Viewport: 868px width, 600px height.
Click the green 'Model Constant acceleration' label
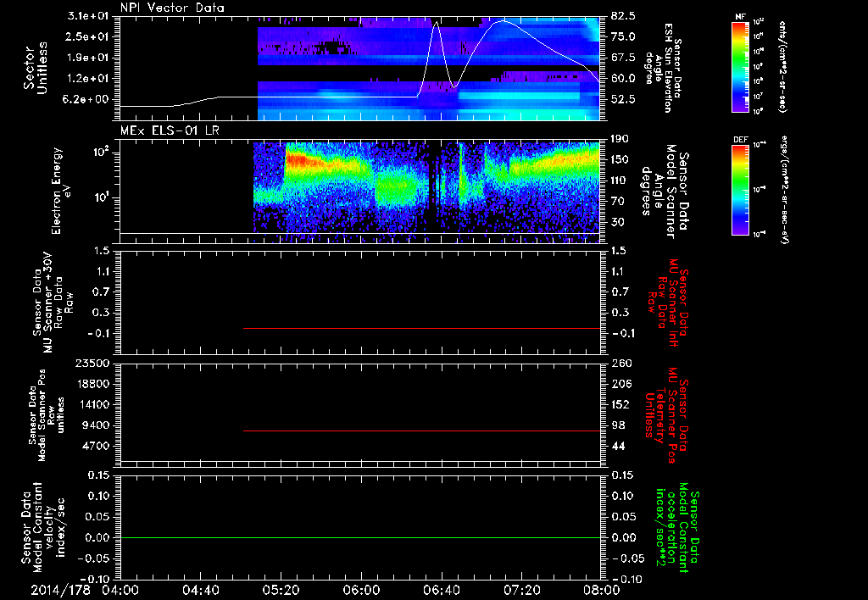(677, 528)
